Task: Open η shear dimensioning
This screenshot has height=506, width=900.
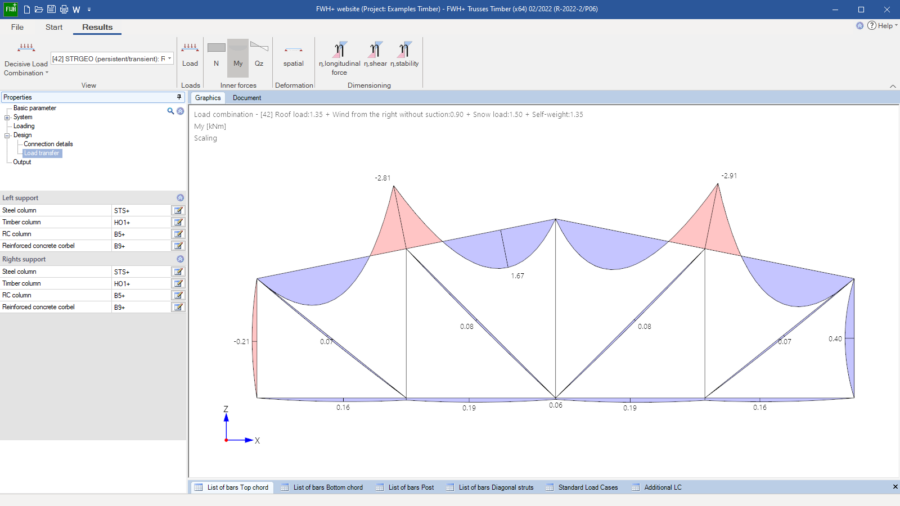Action: [374, 53]
